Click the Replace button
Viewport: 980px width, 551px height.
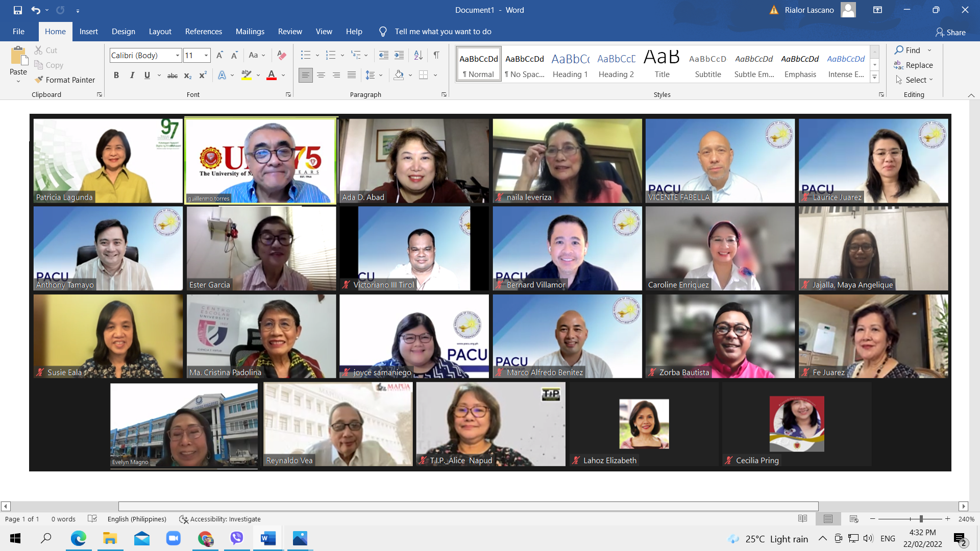pyautogui.click(x=914, y=65)
